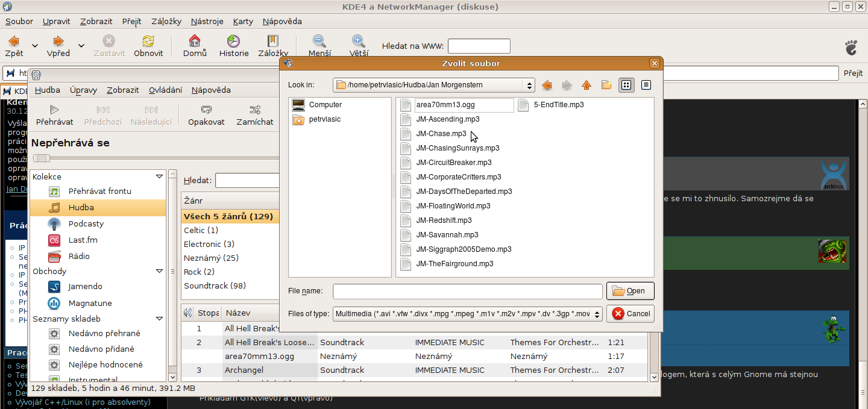Click the Vpřed forward arrow icon

pos(58,41)
